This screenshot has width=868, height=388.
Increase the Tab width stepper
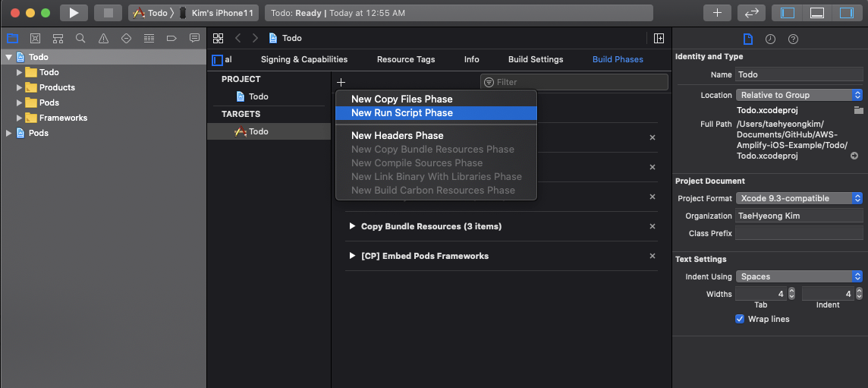[791, 291]
